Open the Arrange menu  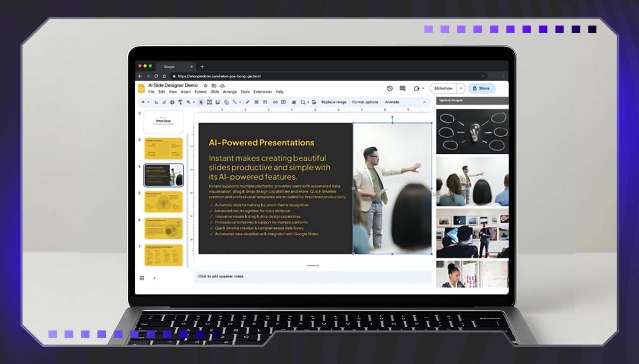click(230, 92)
